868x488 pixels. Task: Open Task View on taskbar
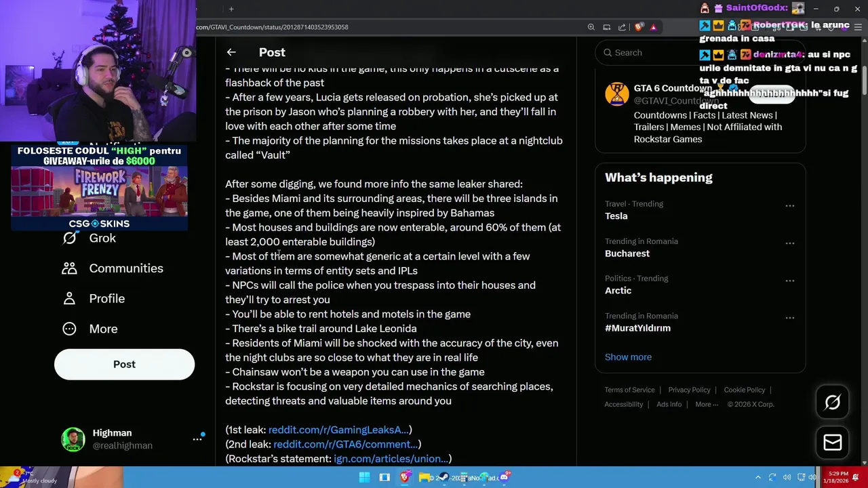click(x=384, y=477)
